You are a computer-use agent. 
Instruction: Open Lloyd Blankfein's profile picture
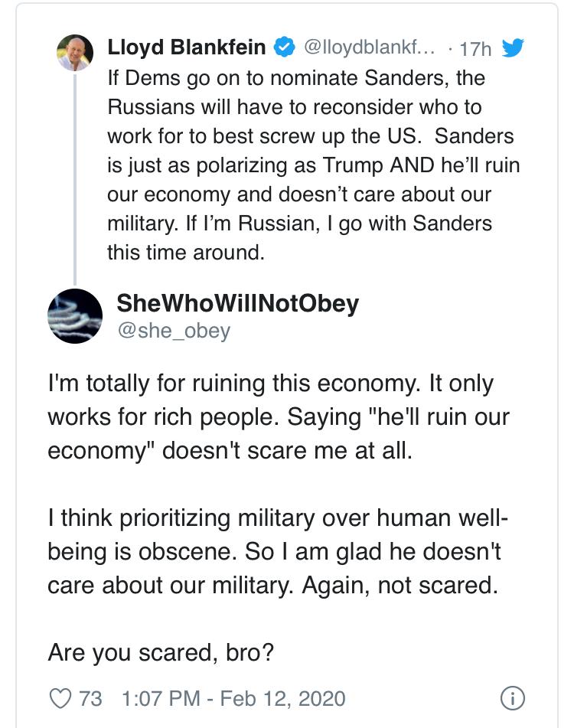pyautogui.click(x=75, y=53)
